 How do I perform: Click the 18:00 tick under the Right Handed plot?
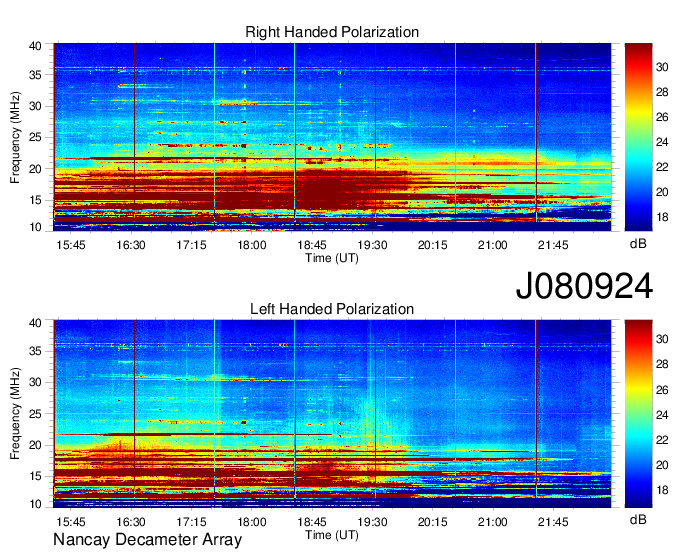click(x=252, y=245)
